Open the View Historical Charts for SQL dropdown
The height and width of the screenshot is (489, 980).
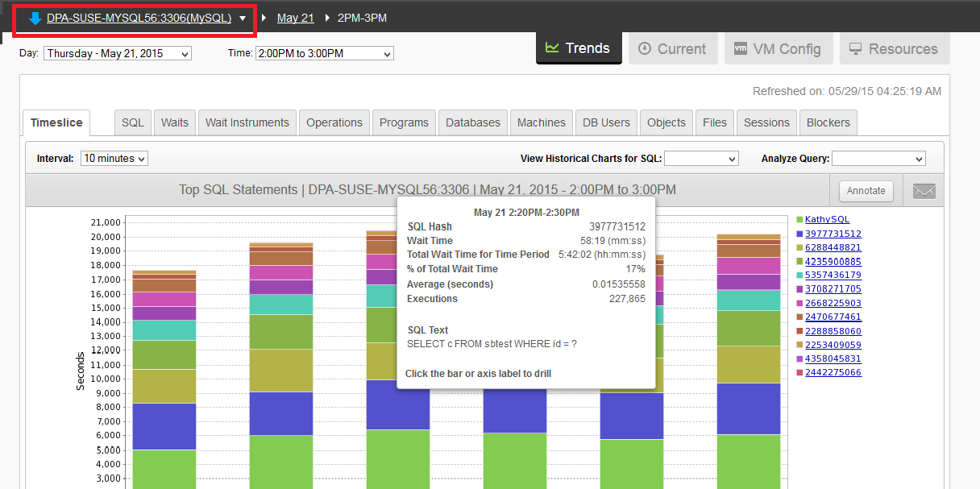(701, 158)
